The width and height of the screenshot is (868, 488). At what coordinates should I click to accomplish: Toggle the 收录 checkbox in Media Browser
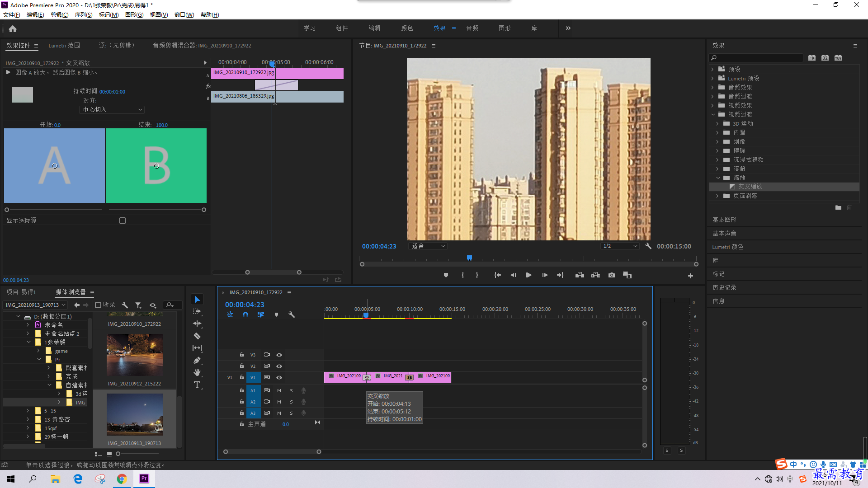(98, 305)
